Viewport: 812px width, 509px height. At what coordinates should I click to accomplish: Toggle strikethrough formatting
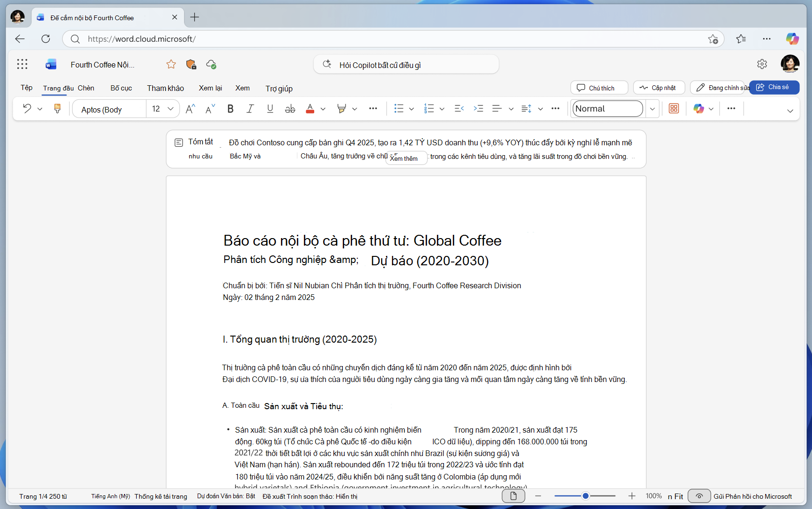290,109
